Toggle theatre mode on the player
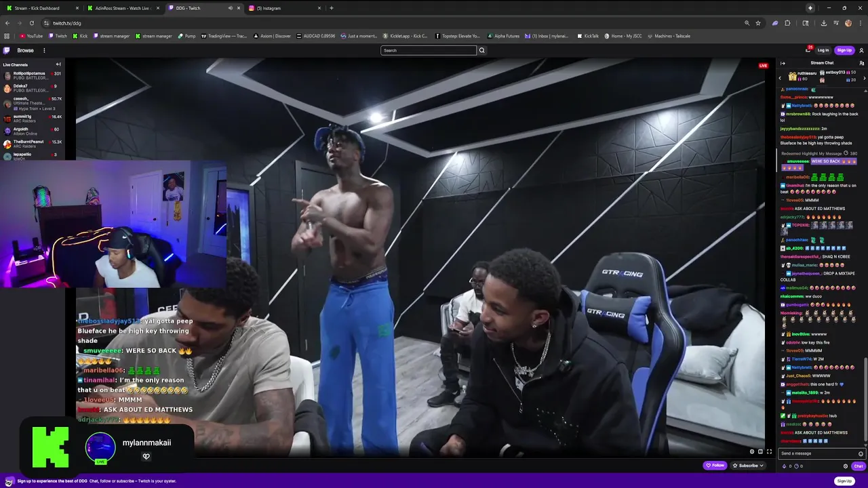868x488 pixels. click(x=760, y=451)
